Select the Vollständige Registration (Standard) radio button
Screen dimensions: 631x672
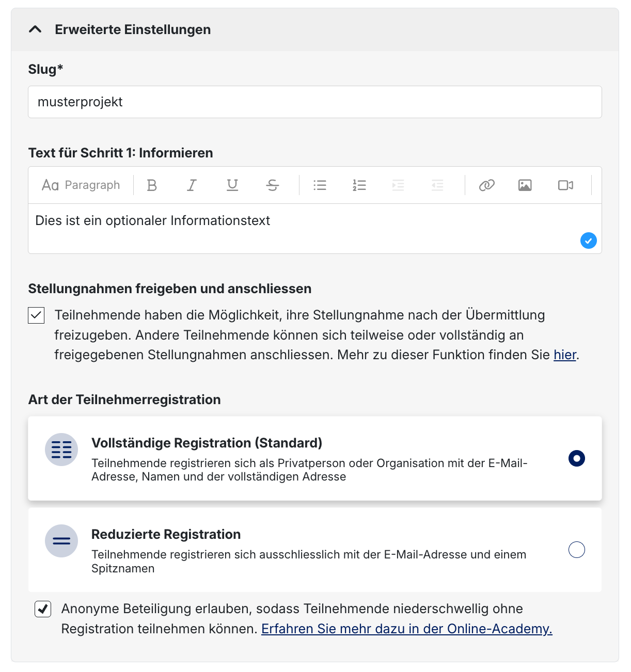pyautogui.click(x=576, y=458)
